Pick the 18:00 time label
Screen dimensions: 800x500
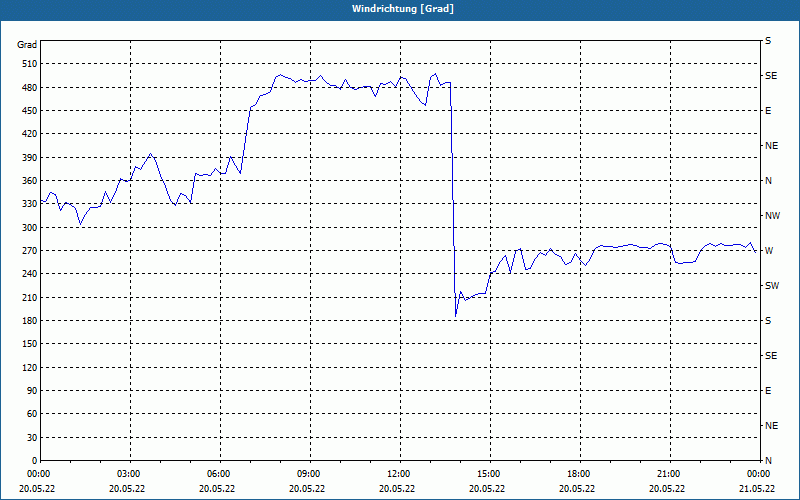tap(577, 473)
